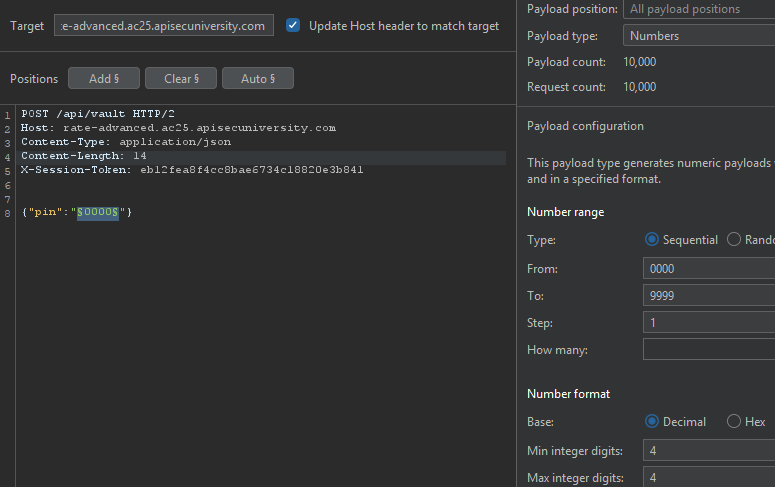
Task: Click the Clear § button
Action: [181, 79]
